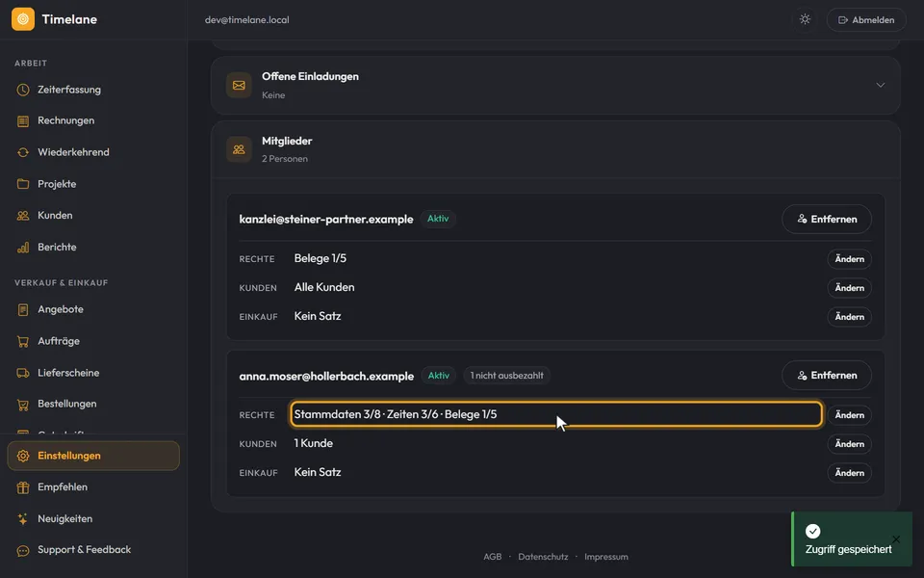
Task: Open the Impressum footer link
Action: pyautogui.click(x=606, y=557)
